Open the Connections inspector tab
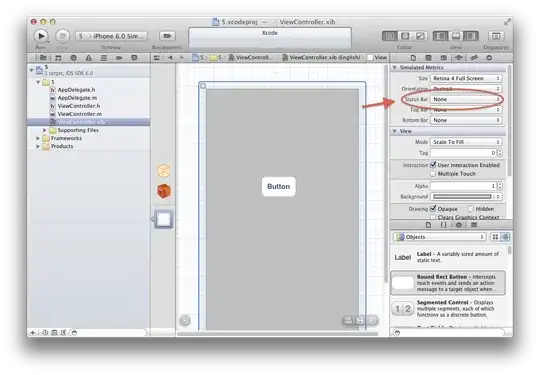The width and height of the screenshot is (540, 375). click(489, 58)
